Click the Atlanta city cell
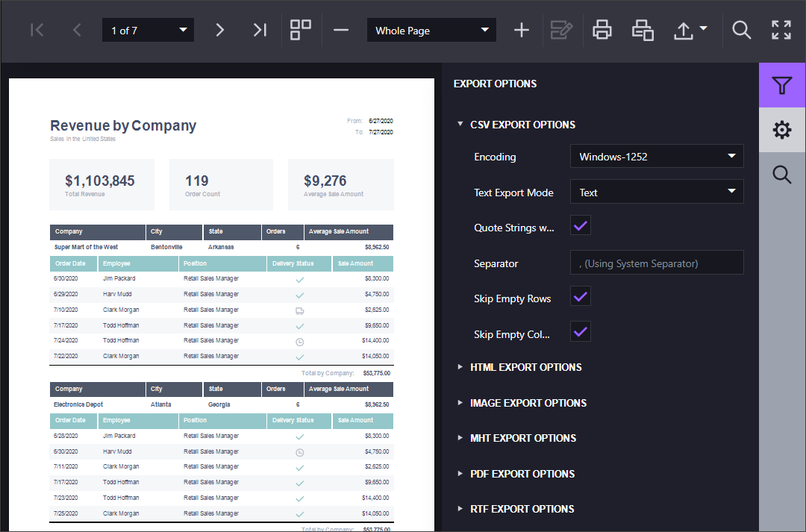Viewport: 806px width, 532px height. click(x=161, y=404)
